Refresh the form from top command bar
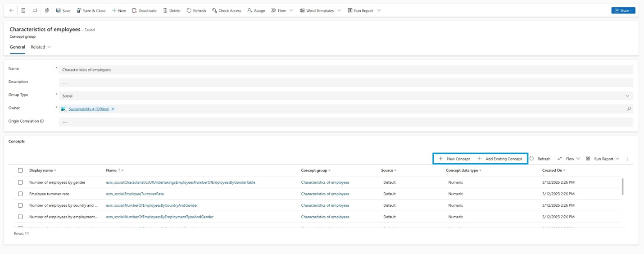 [196, 10]
